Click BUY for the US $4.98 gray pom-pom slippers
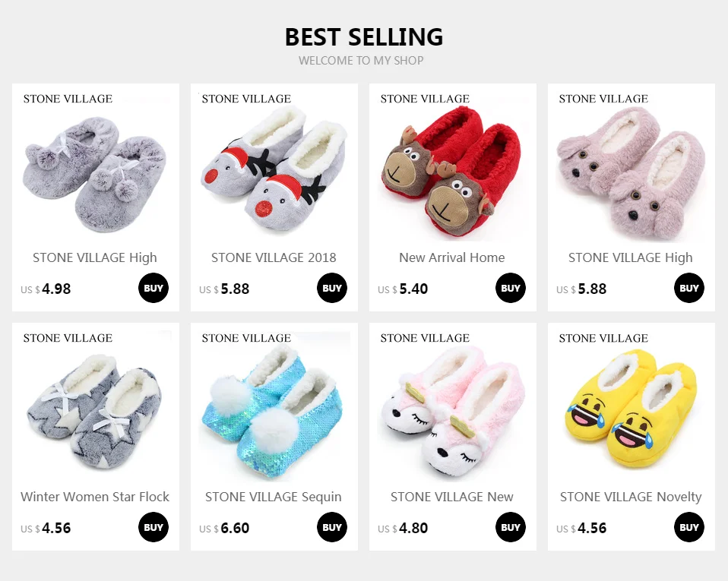The image size is (728, 581). point(154,288)
